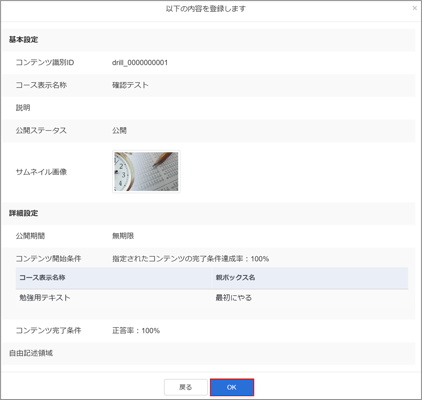Close the dialog with the X icon

click(414, 8)
